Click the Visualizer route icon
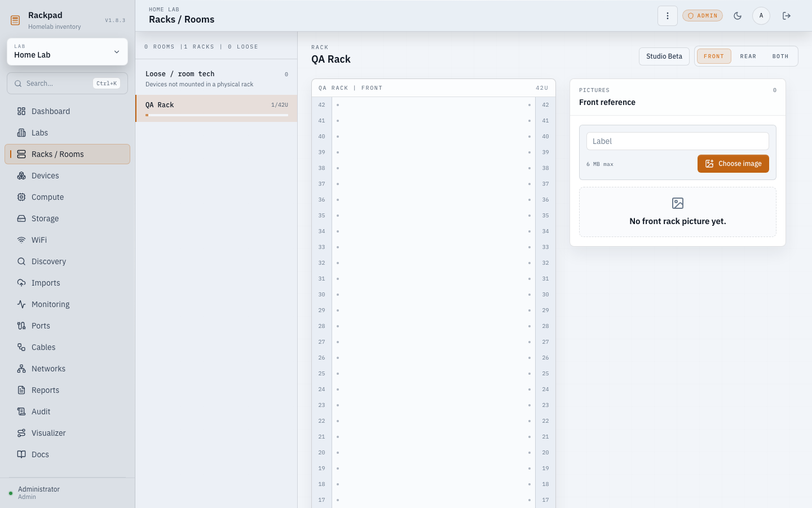 tap(21, 433)
